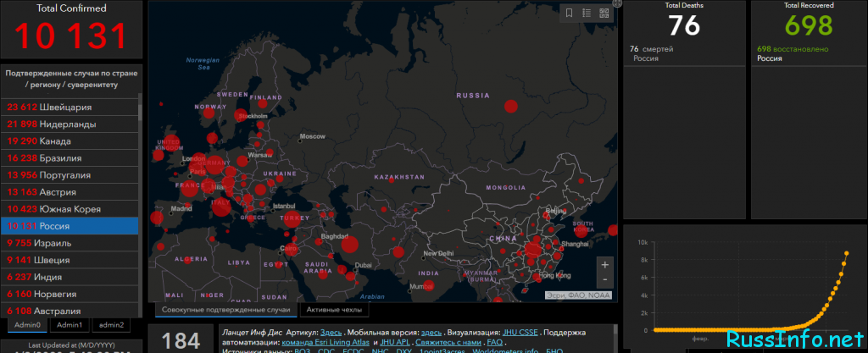Expand the map panel to full screen
This screenshot has height=353, width=868.
click(x=618, y=3)
